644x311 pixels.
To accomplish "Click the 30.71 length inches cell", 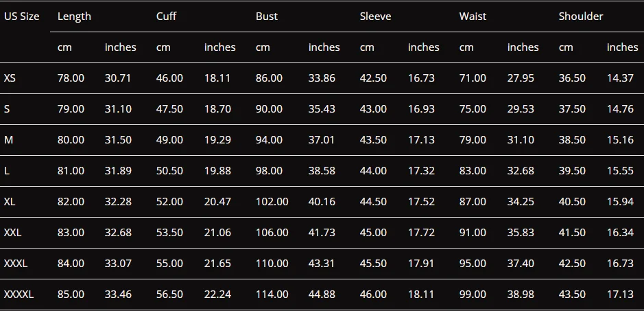I will 118,78.
